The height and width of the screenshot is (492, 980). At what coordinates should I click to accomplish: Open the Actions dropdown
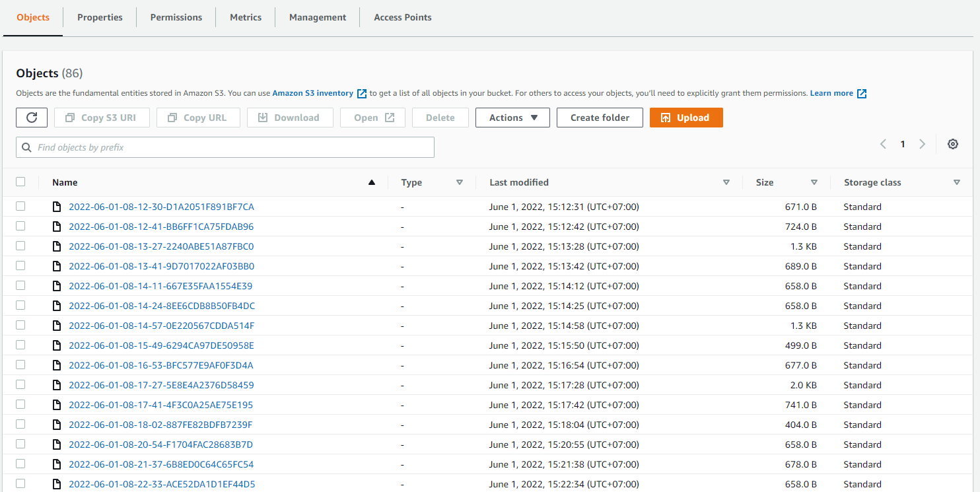point(512,117)
